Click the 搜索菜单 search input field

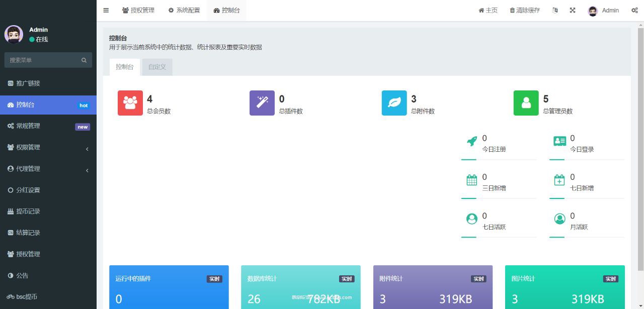(43, 60)
